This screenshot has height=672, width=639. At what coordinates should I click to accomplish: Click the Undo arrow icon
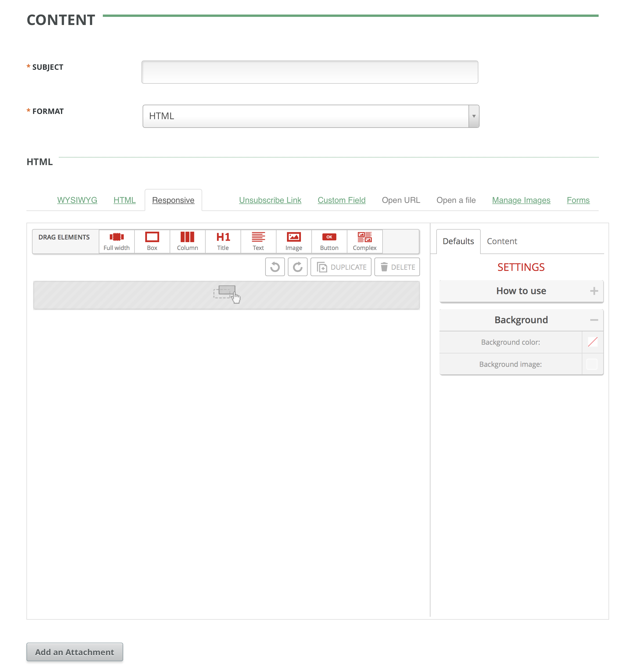tap(275, 267)
